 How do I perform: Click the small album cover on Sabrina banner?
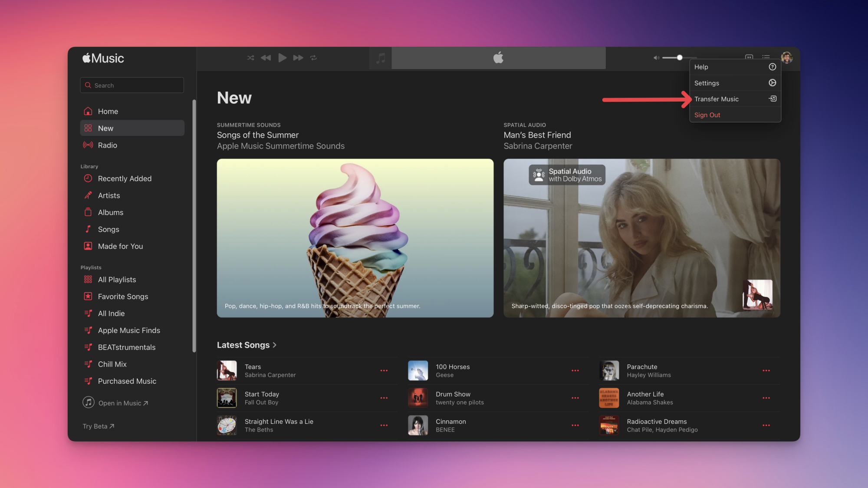pos(757,295)
